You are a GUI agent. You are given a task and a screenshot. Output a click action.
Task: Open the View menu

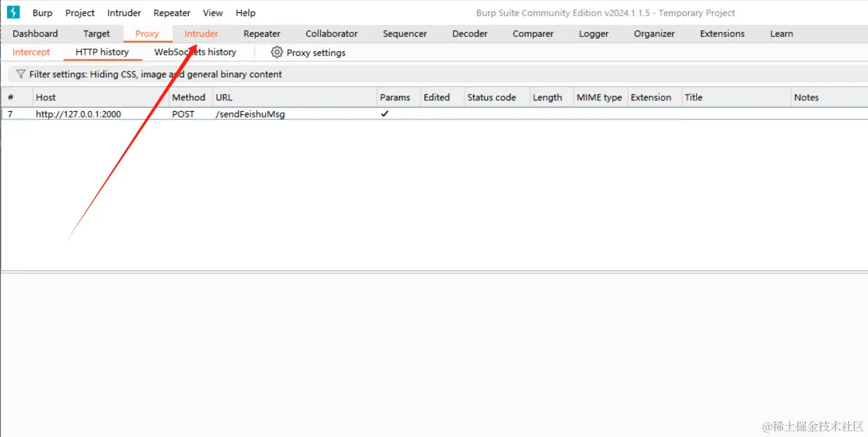pos(213,13)
